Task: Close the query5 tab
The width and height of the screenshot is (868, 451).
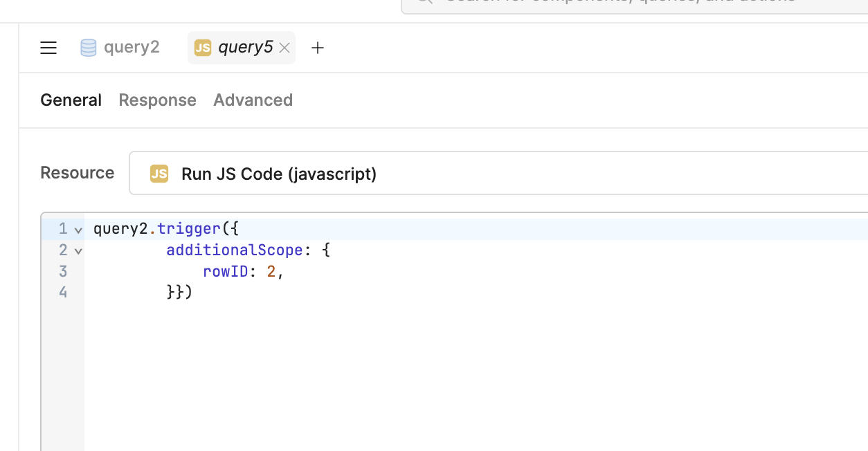Action: 284,48
